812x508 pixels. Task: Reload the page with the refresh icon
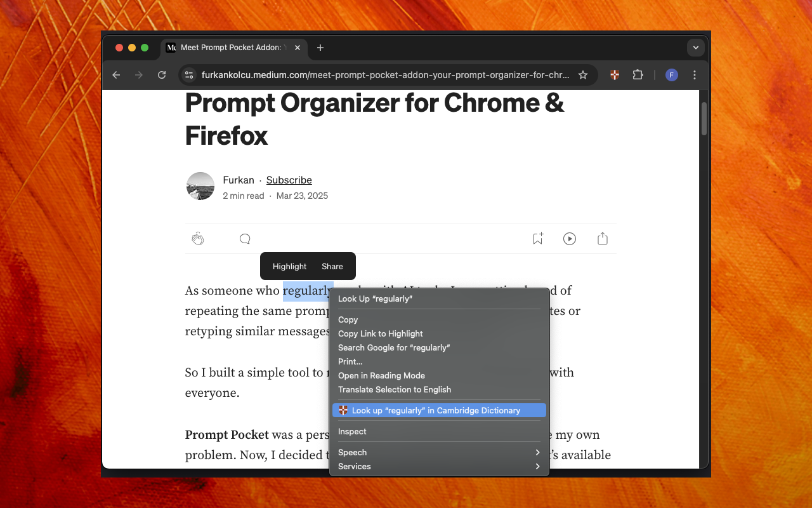point(162,75)
